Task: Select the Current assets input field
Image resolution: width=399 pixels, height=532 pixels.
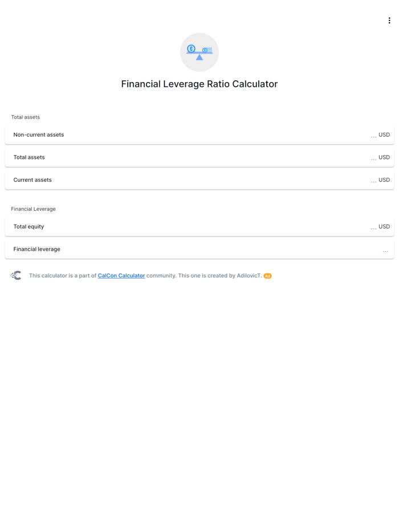Action: [228, 179]
